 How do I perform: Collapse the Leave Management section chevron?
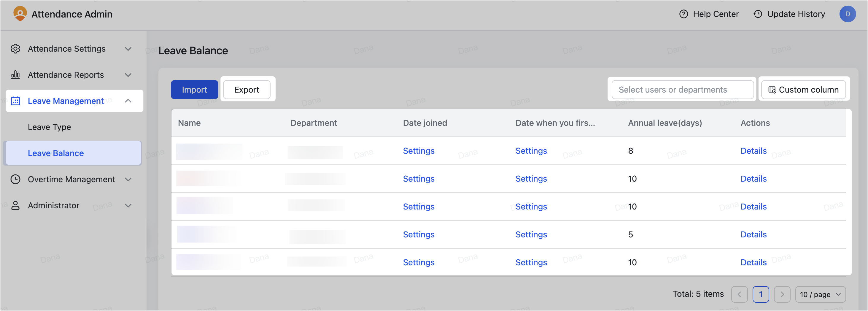click(x=128, y=101)
